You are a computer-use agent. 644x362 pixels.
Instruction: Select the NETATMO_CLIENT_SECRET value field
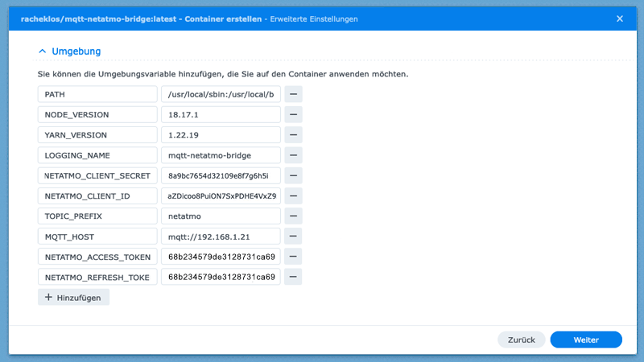pos(220,175)
